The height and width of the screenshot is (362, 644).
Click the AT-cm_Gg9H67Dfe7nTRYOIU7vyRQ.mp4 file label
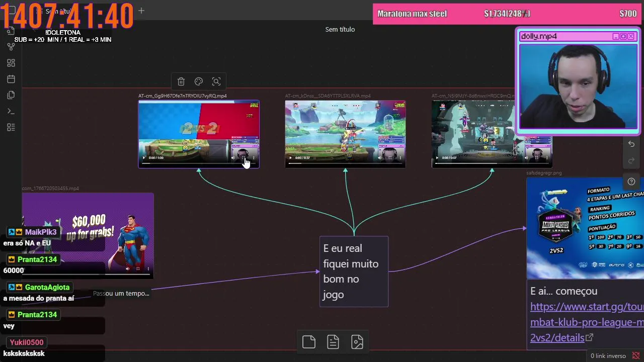pos(183,96)
